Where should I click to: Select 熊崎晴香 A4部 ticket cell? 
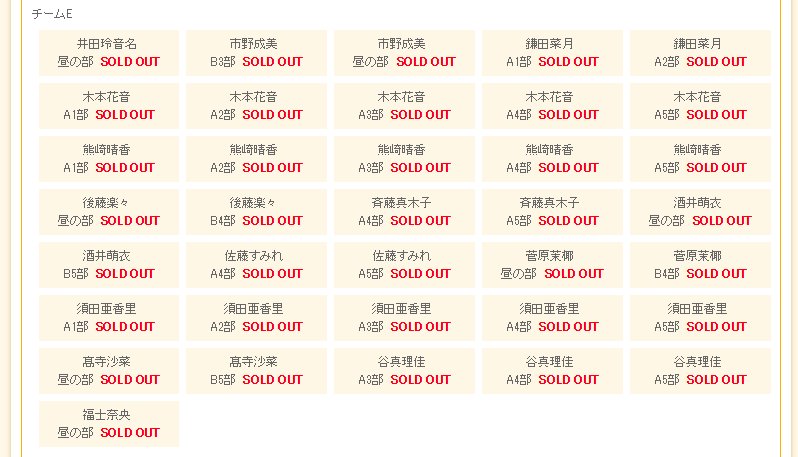(553, 159)
